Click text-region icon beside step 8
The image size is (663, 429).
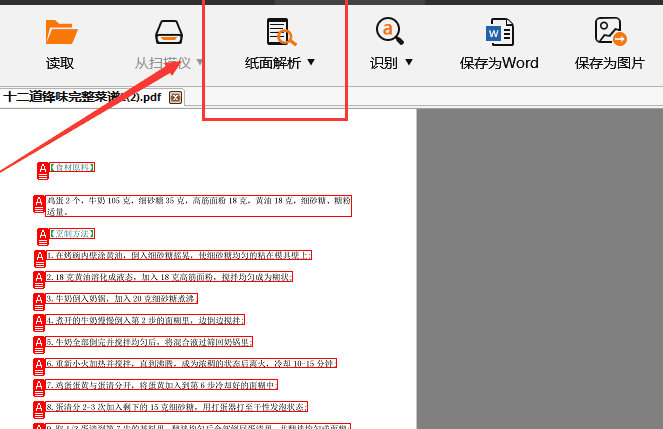[x=39, y=410]
